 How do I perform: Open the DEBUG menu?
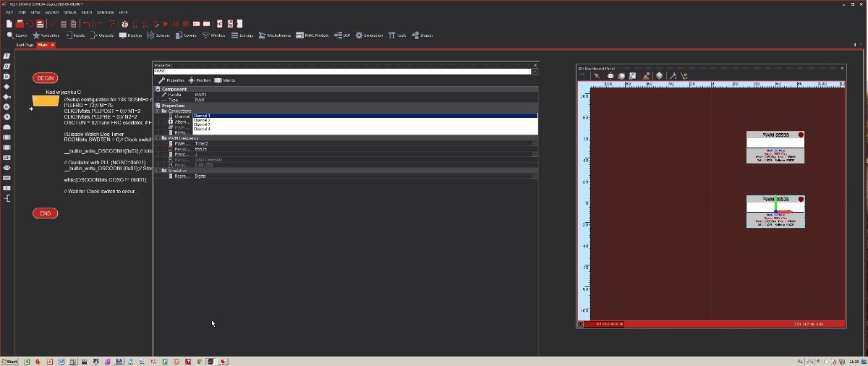(70, 13)
